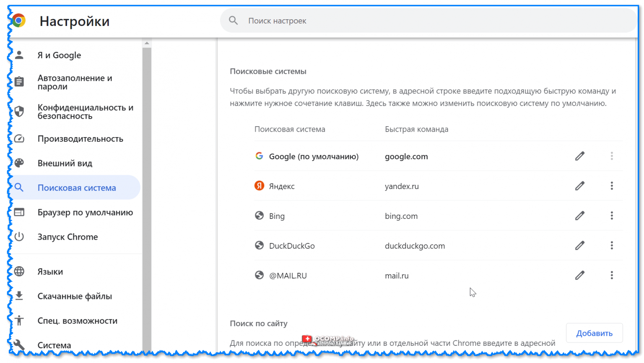The image size is (644, 363).
Task: Open the Я и Google settings section
Action: pos(75,55)
